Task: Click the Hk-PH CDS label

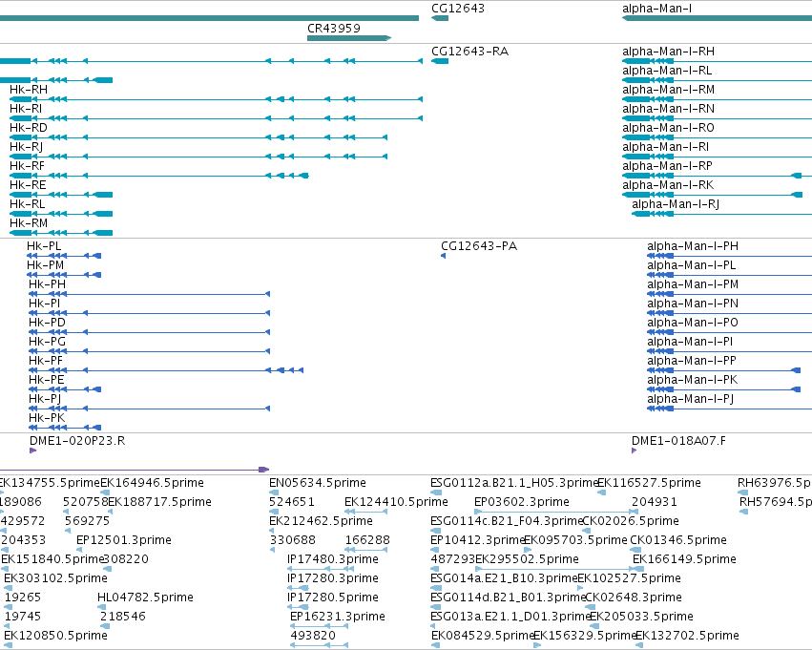Action: (47, 284)
